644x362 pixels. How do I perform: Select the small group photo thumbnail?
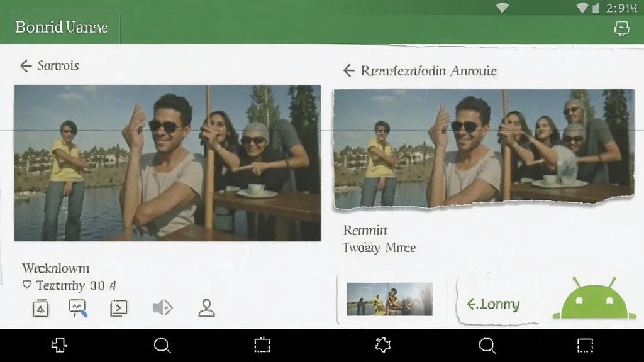(389, 299)
